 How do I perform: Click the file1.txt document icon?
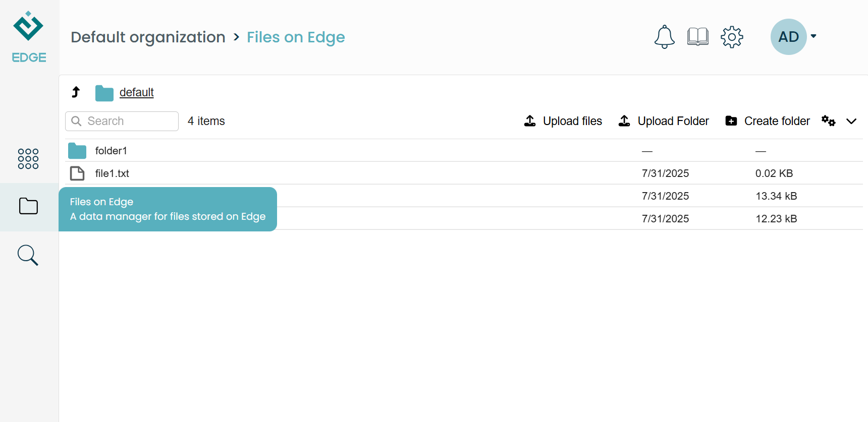click(77, 173)
